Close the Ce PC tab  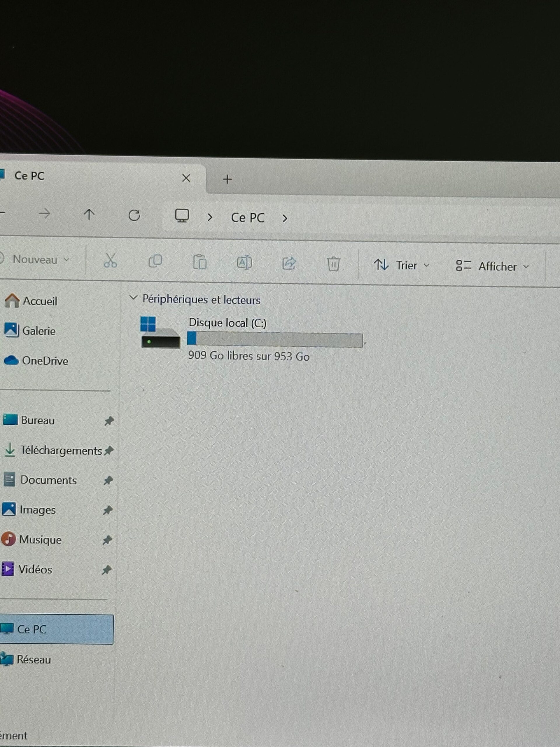(186, 178)
